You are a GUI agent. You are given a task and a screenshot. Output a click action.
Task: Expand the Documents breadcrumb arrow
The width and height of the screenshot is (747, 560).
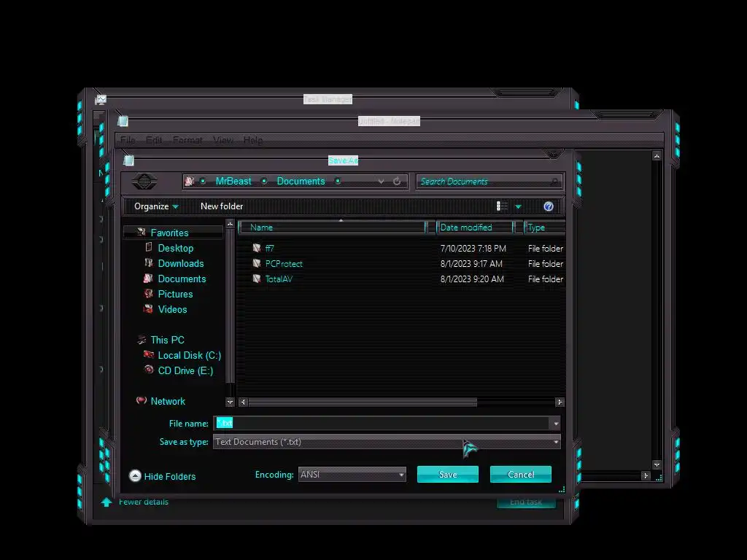(338, 182)
